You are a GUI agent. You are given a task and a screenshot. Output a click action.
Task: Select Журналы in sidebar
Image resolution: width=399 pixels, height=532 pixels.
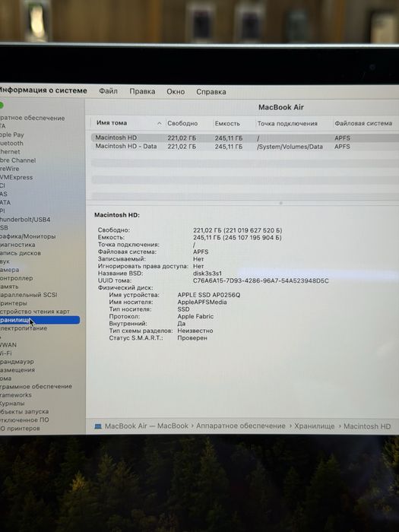12,404
